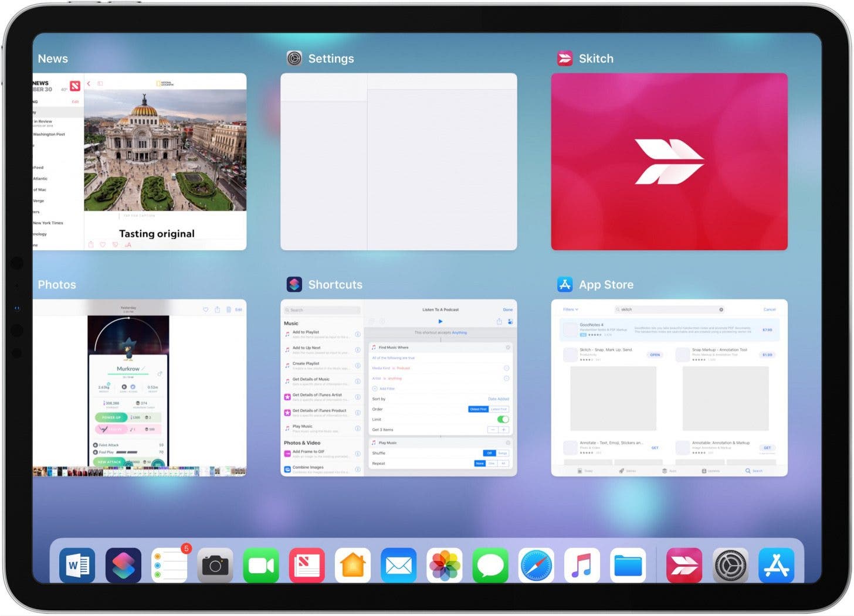This screenshot has height=616, width=854.
Task: Tap Cancel in App Store search
Action: [x=770, y=309]
